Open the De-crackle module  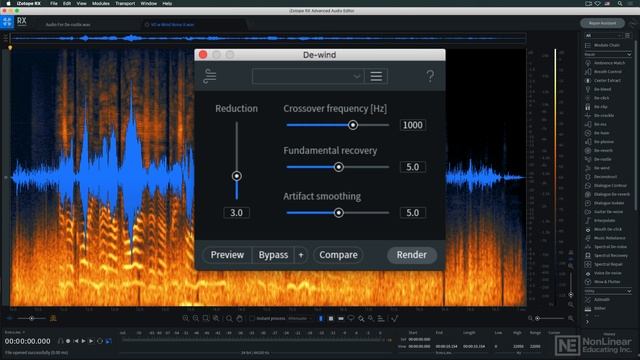click(x=604, y=116)
